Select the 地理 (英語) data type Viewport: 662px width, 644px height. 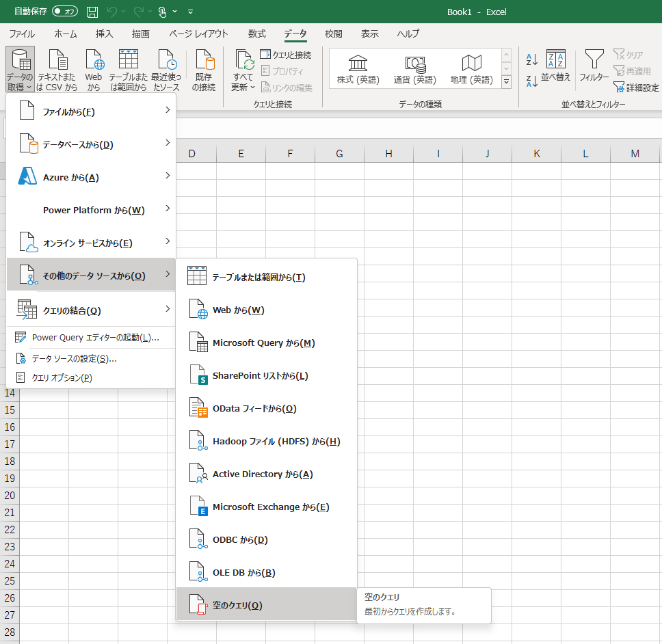472,69
